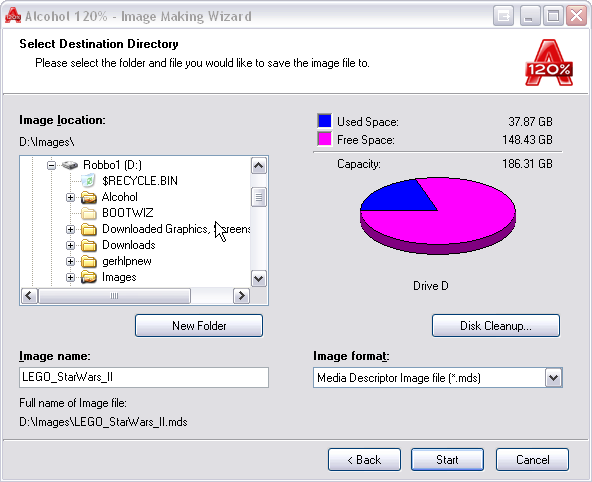Click the tree scroll up arrow
The width and height of the screenshot is (592, 482).
pos(259,165)
